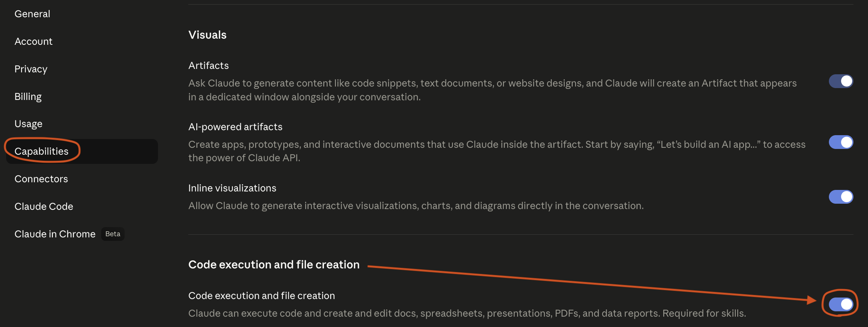Click the AI-powered artifacts setting title
This screenshot has height=327, width=868.
[x=235, y=127]
